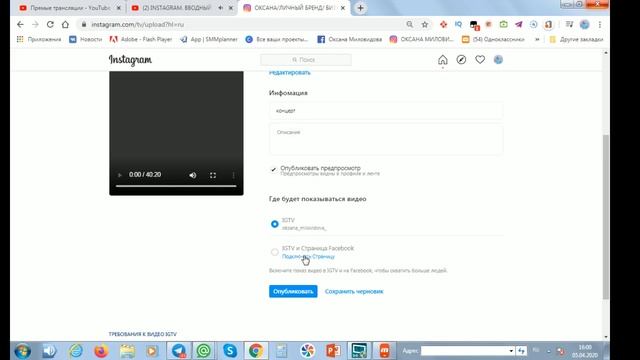Screen dimensions: 640x360
Task: Click the browser back arrow
Action: coord(20,24)
